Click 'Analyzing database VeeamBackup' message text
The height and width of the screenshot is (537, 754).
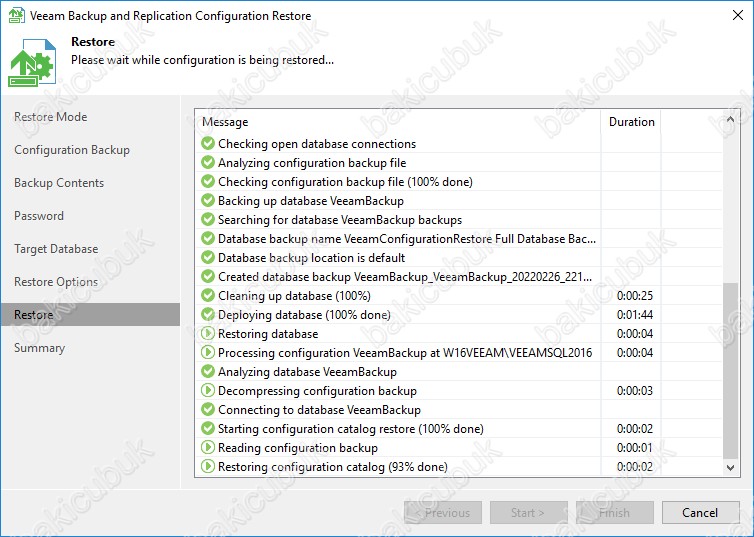[x=307, y=372]
